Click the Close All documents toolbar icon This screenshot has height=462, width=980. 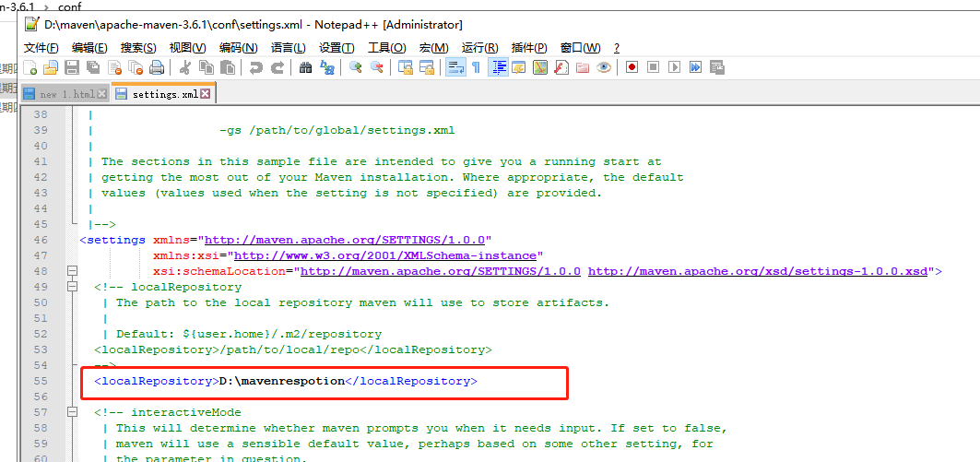click(x=136, y=67)
